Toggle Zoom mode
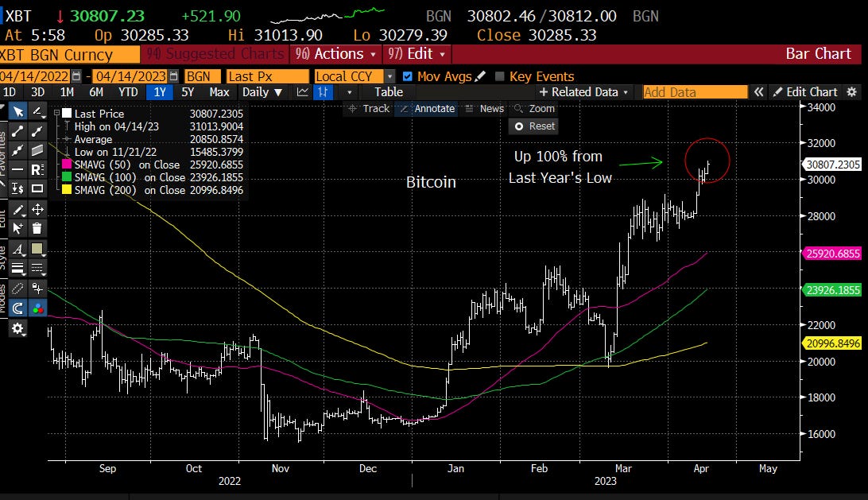 [534, 109]
